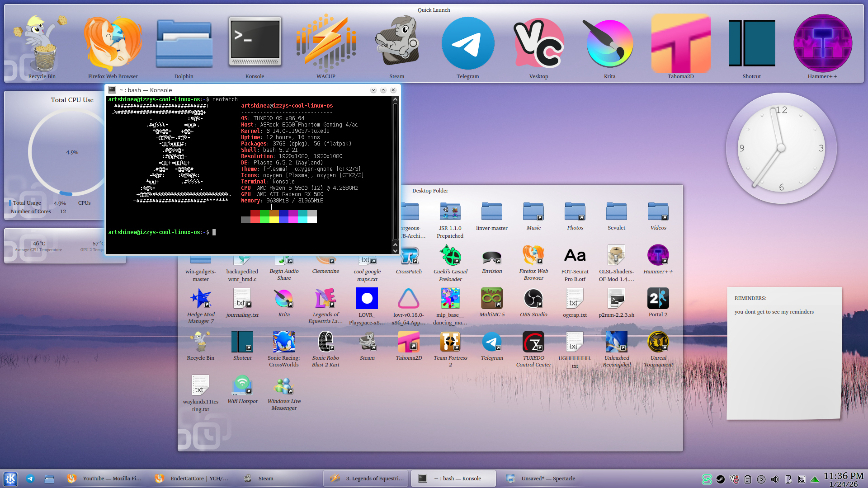Image resolution: width=868 pixels, height=488 pixels.
Task: Launch Team Fortress 2 shortcut
Action: coord(450,343)
